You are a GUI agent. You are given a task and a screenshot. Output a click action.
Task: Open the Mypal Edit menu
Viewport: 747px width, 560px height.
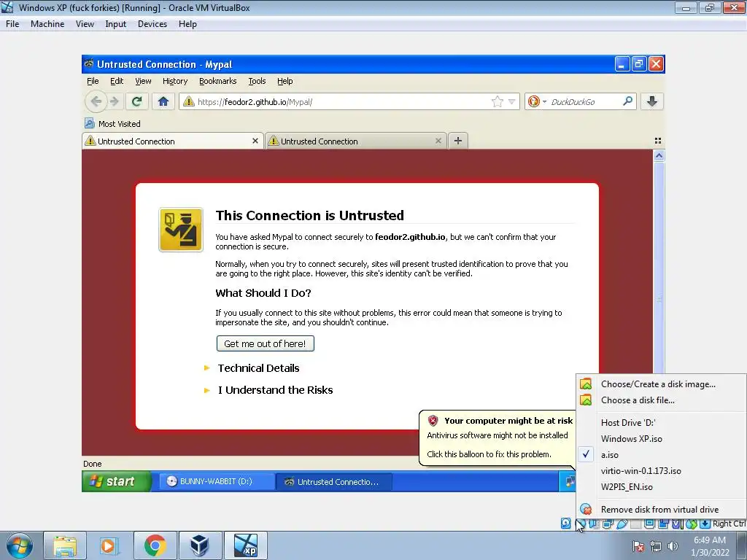117,81
